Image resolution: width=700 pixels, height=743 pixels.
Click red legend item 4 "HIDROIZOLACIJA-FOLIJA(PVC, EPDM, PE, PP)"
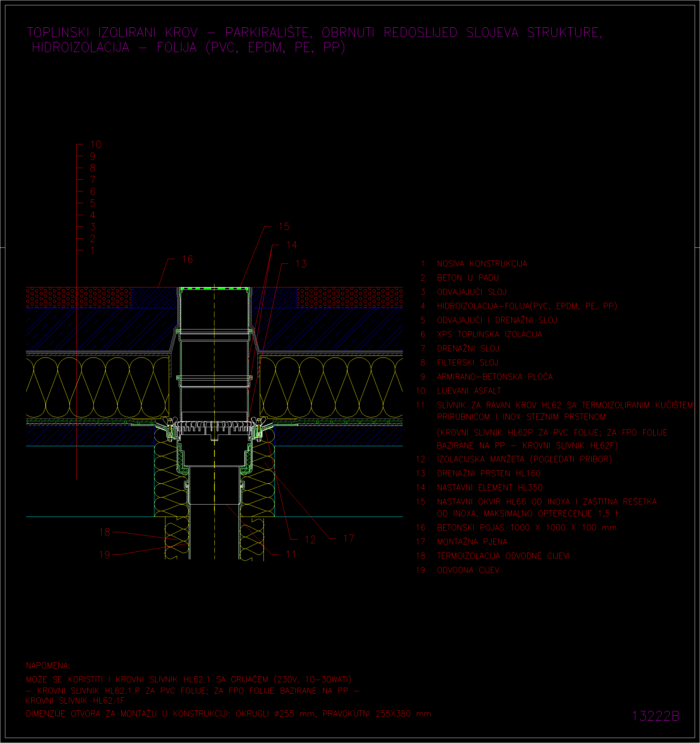[527, 306]
